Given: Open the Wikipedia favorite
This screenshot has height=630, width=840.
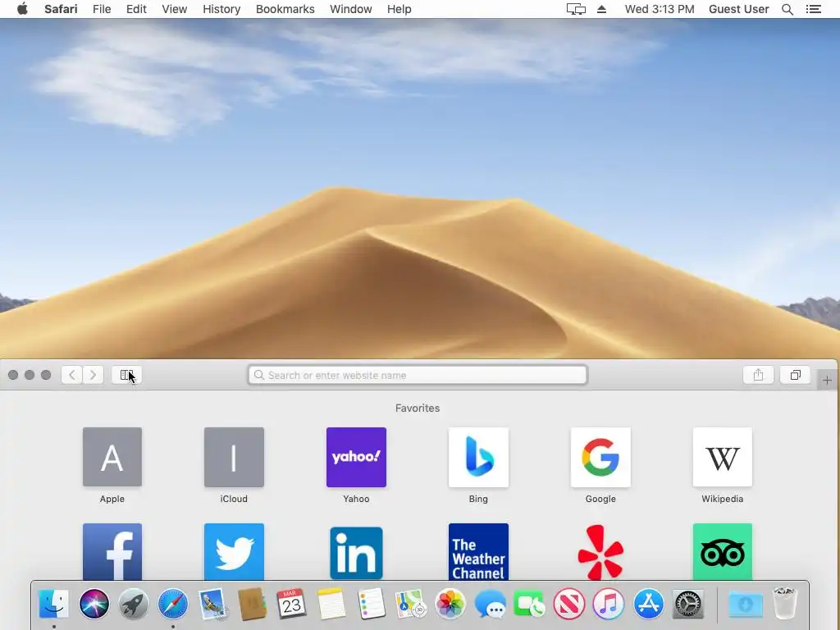Looking at the screenshot, I should [722, 457].
